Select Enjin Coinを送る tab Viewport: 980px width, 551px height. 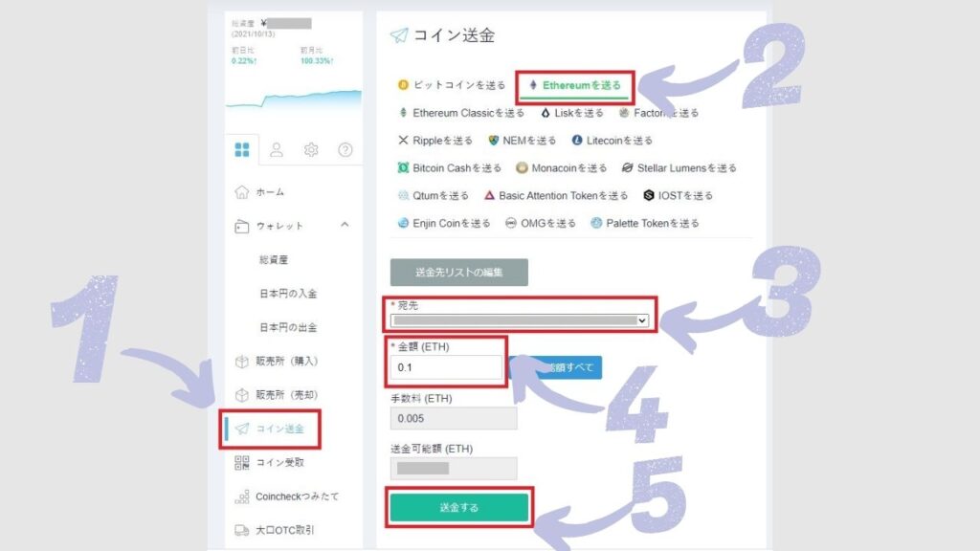coord(444,223)
